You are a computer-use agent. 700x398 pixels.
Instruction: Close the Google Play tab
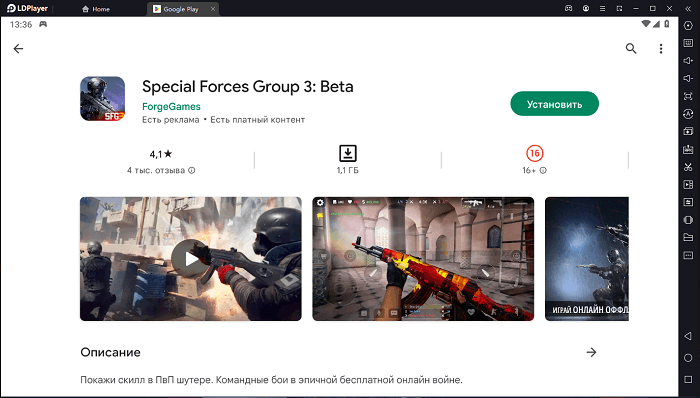click(213, 9)
